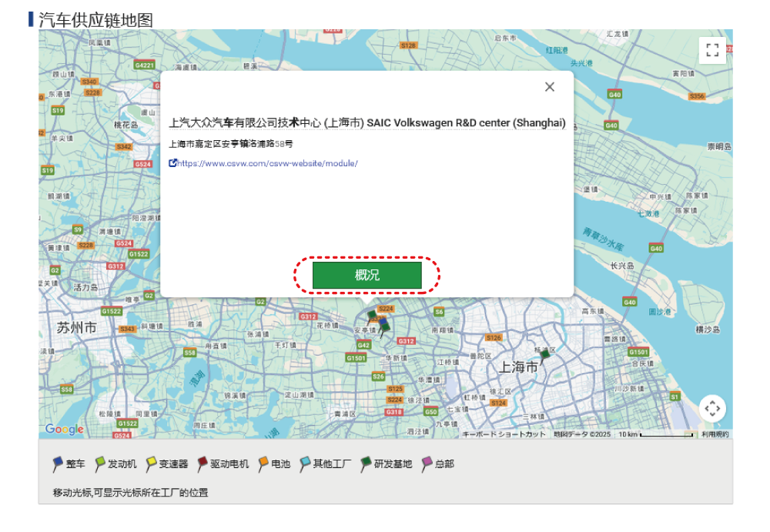
Task: Click the dark red 驱动电机 legend flag
Action: click(203, 464)
